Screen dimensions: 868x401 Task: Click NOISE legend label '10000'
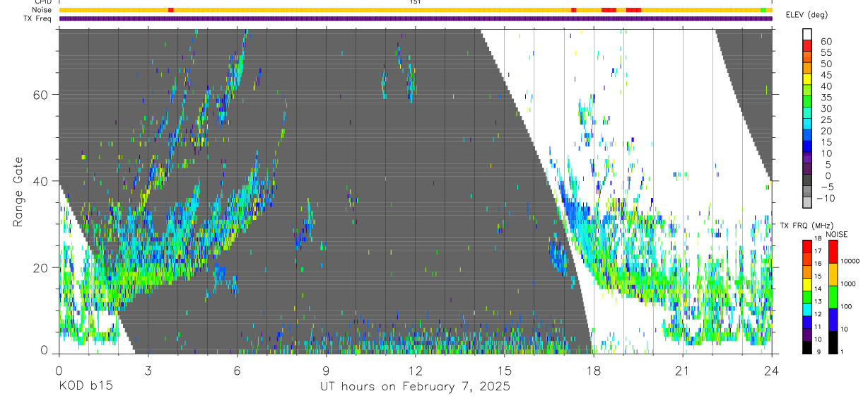click(850, 261)
